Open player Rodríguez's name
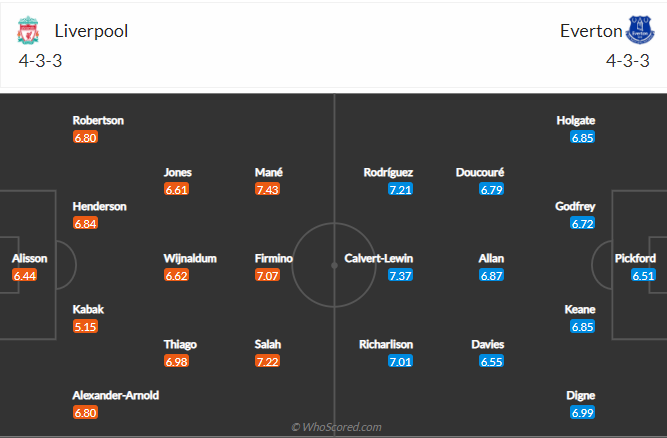The width and height of the screenshot is (667, 438). tap(388, 172)
